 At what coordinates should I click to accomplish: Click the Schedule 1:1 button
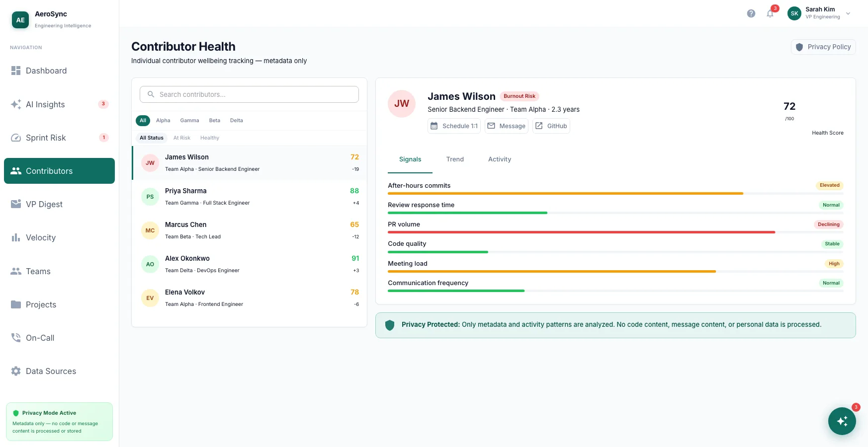(454, 126)
